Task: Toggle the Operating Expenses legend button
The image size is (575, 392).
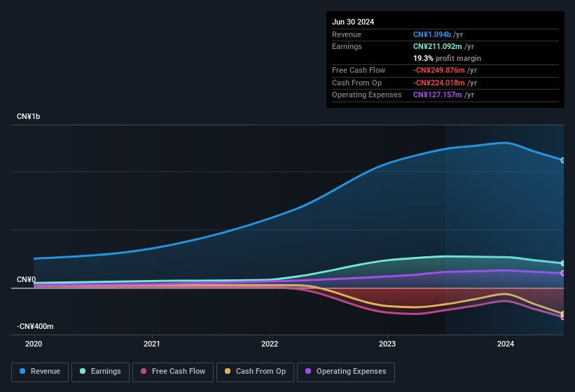Action: [x=346, y=372]
